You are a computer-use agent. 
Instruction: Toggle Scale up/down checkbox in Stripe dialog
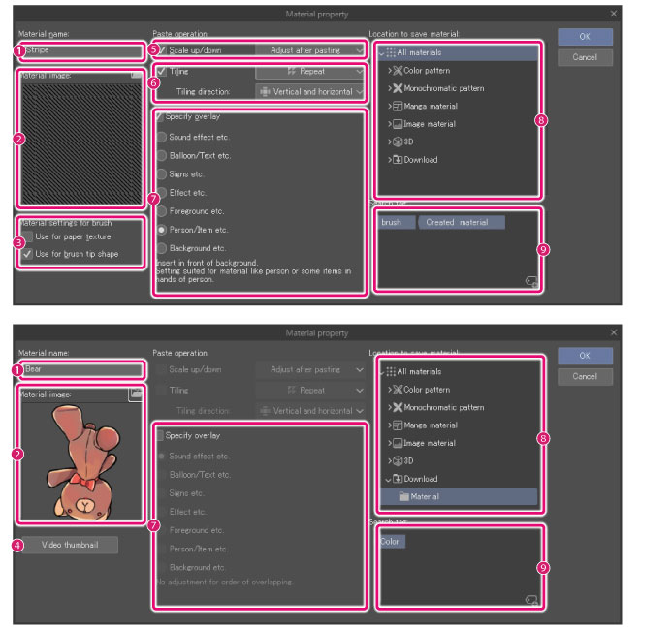[x=161, y=50]
